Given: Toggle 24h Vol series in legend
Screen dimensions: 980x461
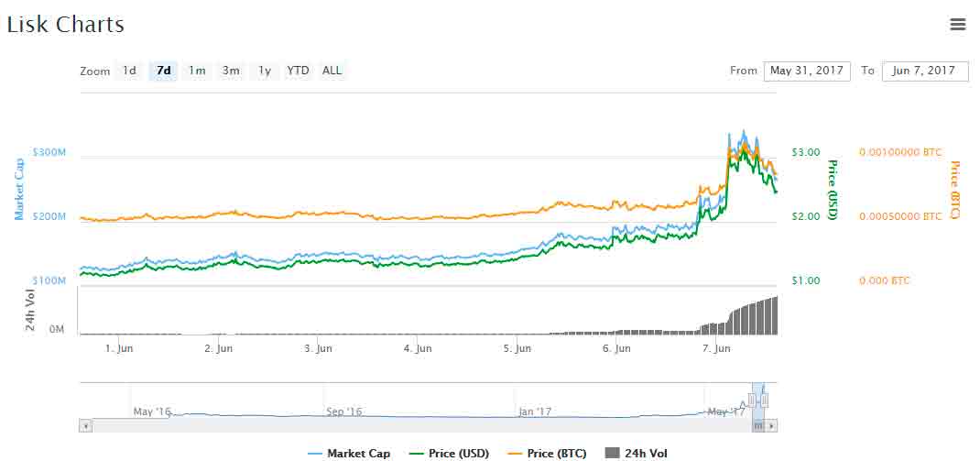Looking at the screenshot, I should (x=637, y=454).
